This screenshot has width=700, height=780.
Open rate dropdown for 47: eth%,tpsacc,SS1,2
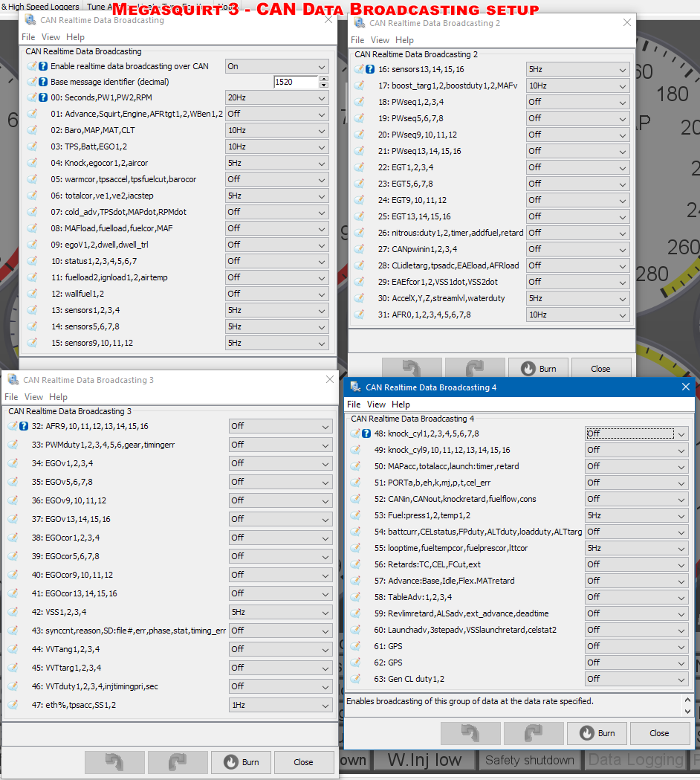point(280,705)
